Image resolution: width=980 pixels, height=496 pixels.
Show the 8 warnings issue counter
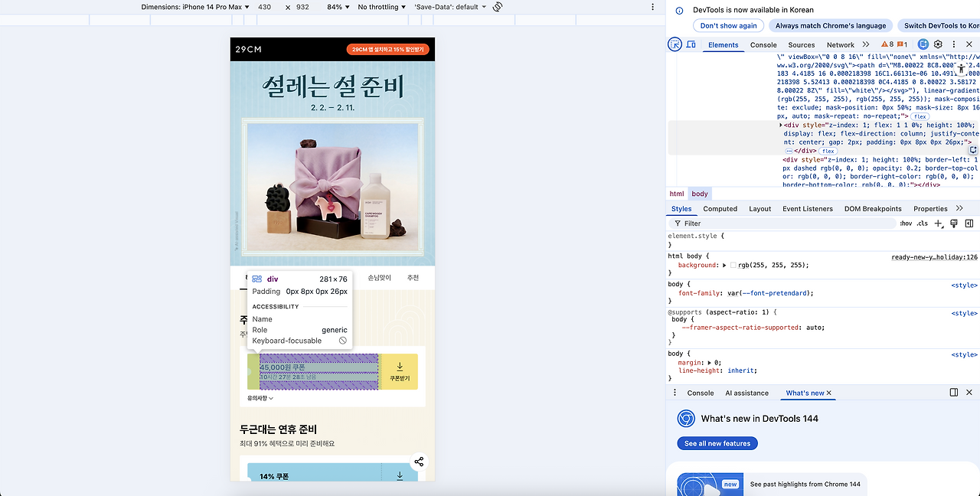887,44
